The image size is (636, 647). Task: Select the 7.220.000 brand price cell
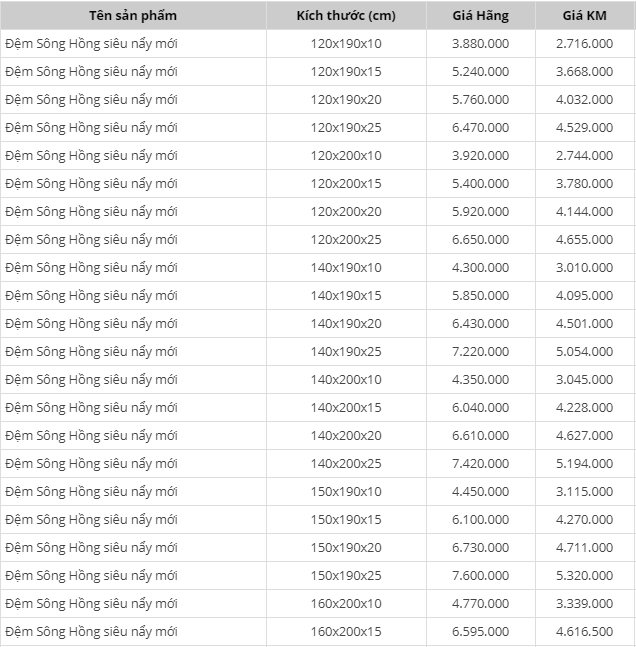pos(480,352)
